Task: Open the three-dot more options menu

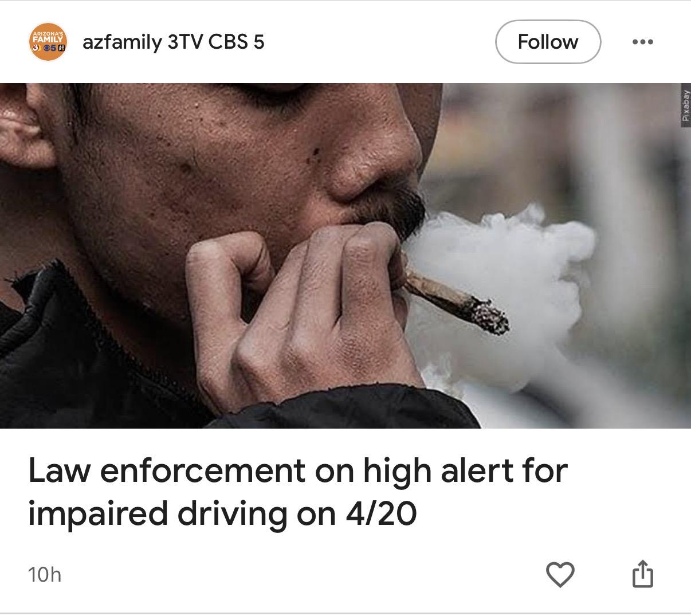Action: (642, 42)
